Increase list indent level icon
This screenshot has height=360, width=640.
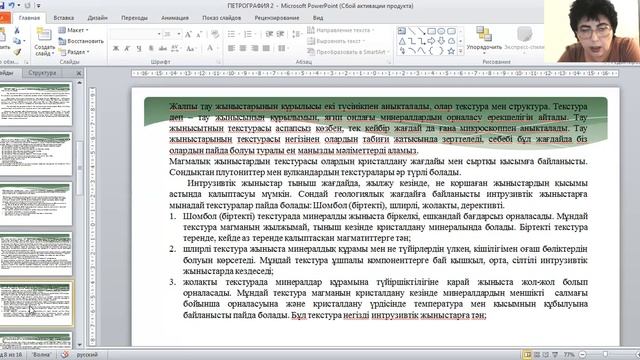click(x=280, y=34)
